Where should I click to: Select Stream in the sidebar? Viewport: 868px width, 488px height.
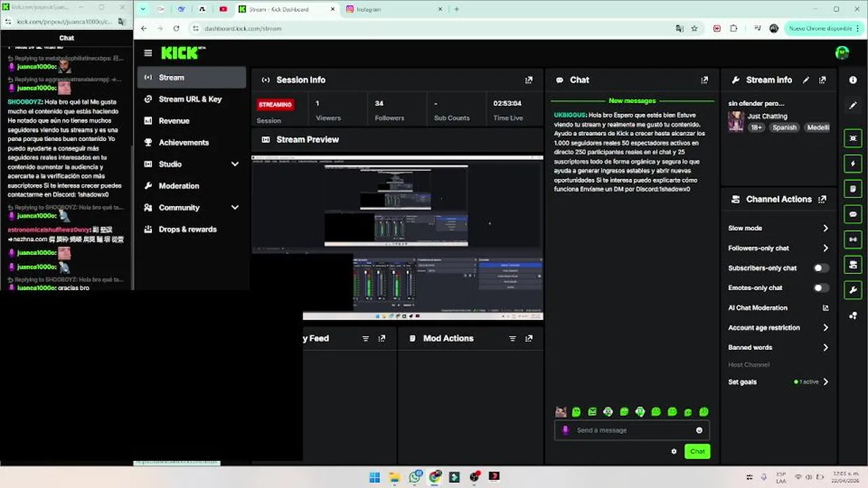pos(191,77)
